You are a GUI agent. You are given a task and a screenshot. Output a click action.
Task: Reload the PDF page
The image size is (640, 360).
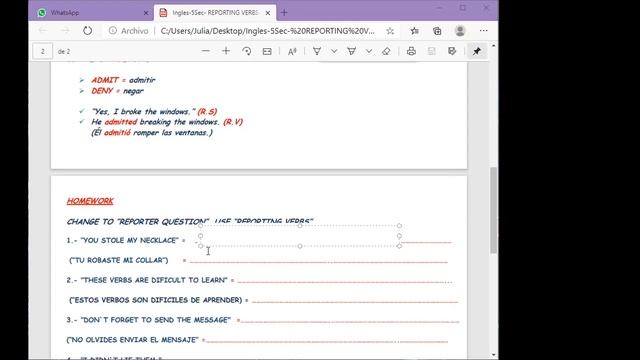tap(87, 31)
